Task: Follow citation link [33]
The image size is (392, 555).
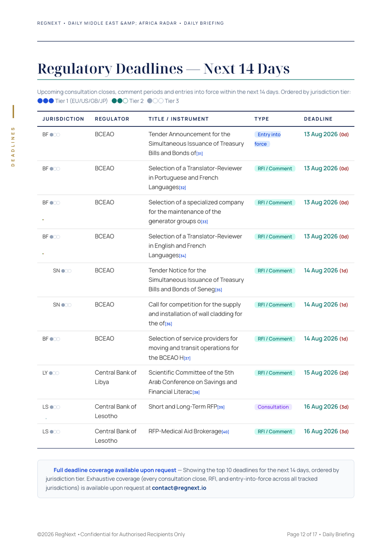Action: click(204, 222)
